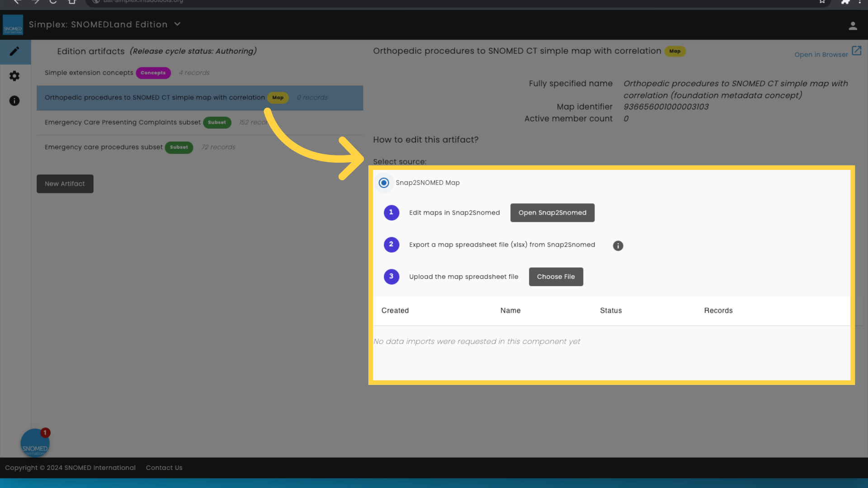Viewport: 868px width, 488px height.
Task: Open the settings gear in sidebar
Action: [14, 76]
